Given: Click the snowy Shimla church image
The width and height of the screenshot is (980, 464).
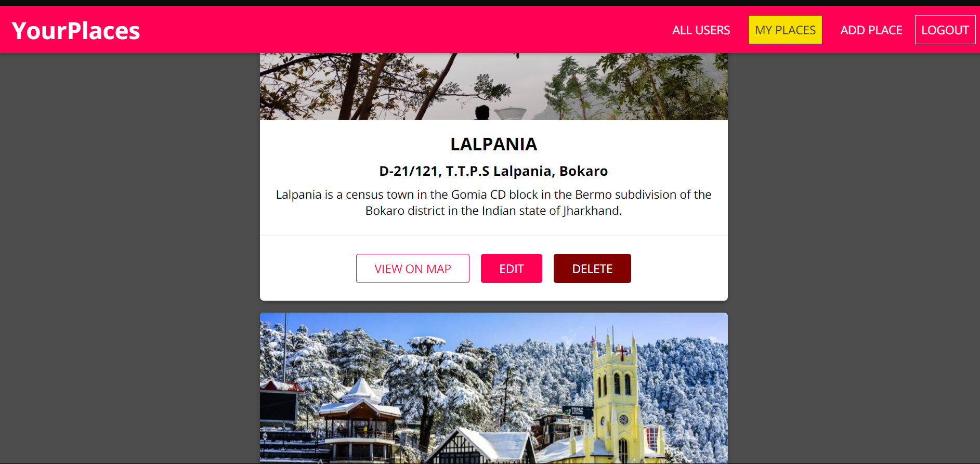Looking at the screenshot, I should point(494,388).
